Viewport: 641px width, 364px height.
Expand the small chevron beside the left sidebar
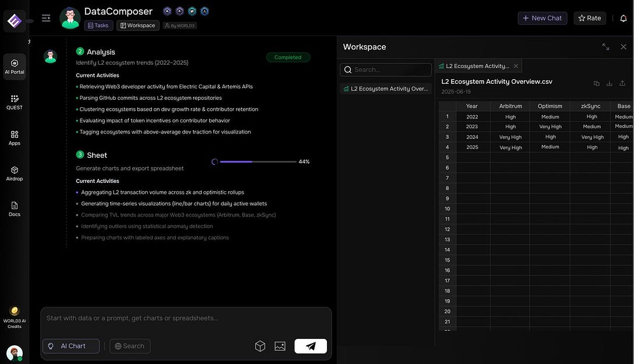(x=29, y=41)
